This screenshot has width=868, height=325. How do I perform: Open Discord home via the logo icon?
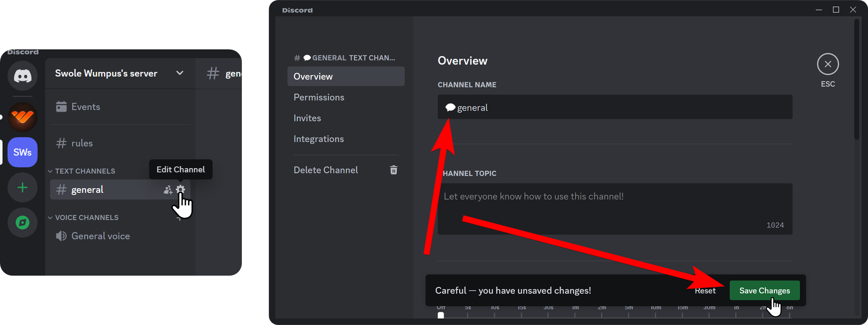point(23,76)
